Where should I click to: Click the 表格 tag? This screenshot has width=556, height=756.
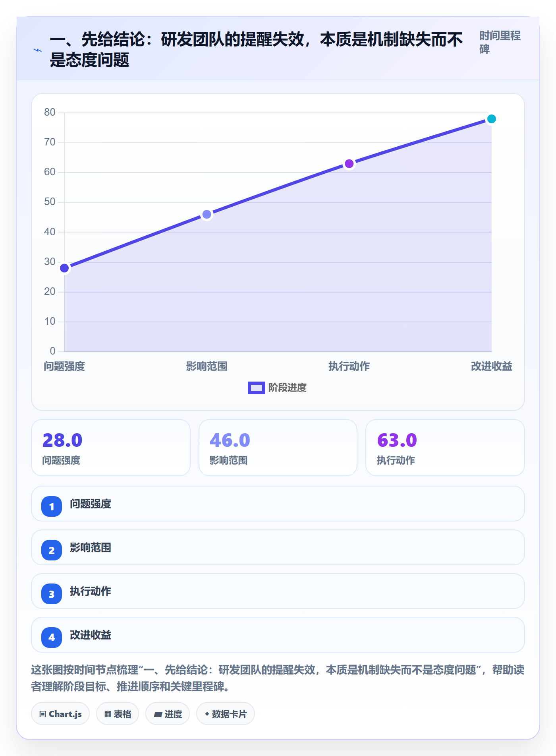tap(118, 714)
